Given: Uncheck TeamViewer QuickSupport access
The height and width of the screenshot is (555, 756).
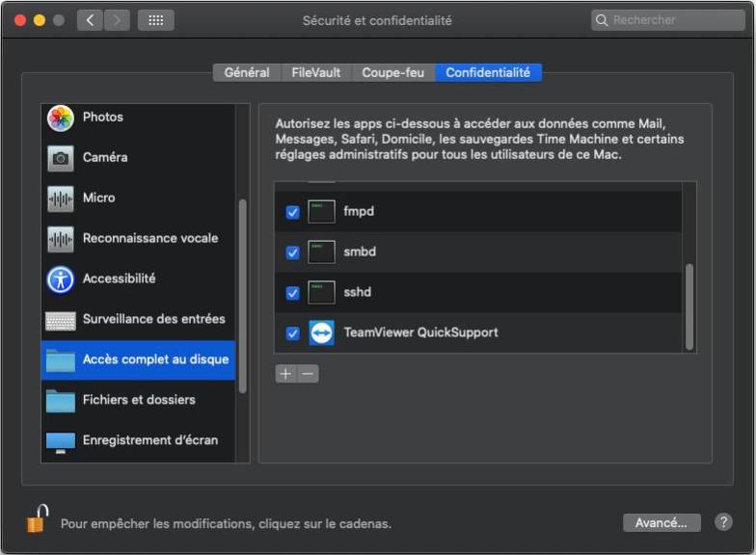Looking at the screenshot, I should 292,333.
